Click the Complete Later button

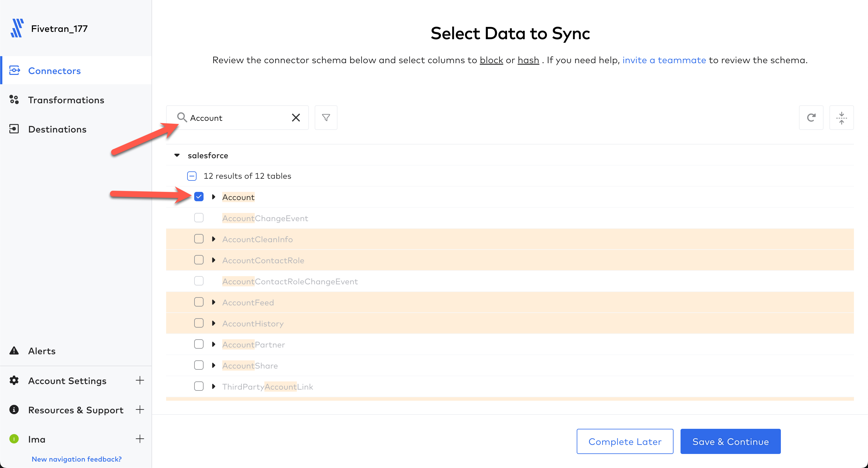point(625,441)
